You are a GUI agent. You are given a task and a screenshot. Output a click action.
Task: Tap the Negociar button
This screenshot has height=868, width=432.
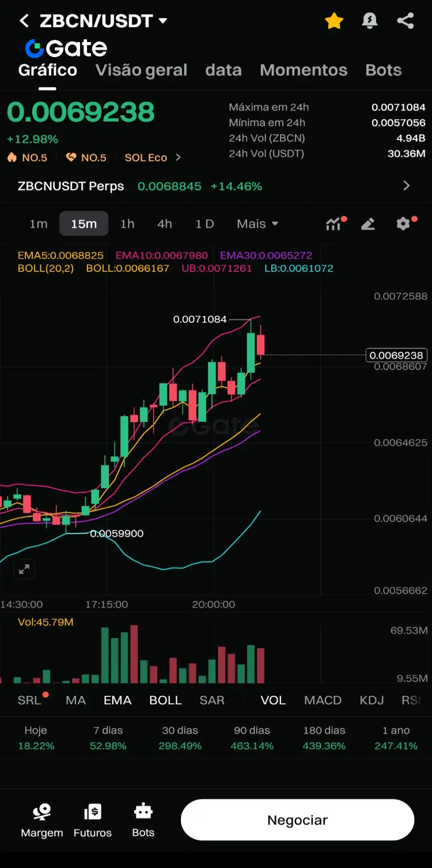298,820
